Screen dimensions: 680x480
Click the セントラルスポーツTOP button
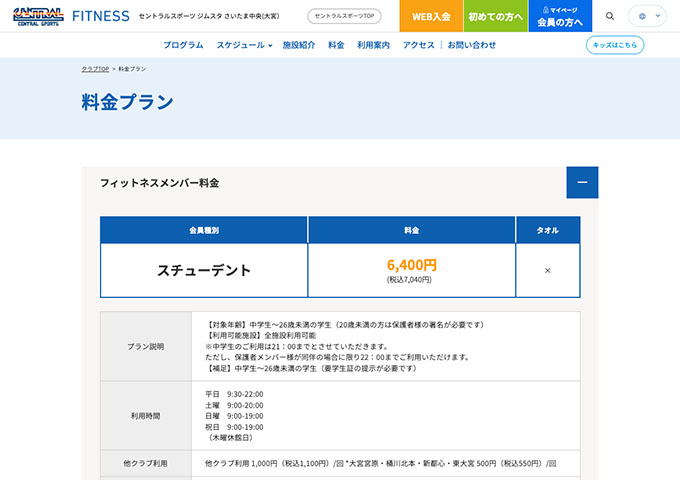344,16
